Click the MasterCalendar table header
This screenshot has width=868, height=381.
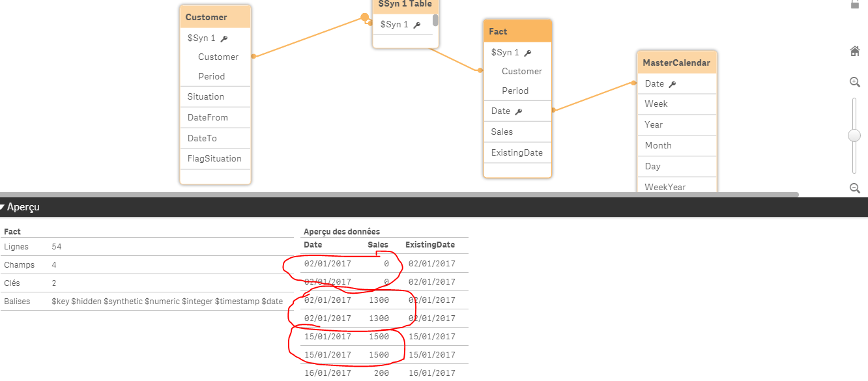coord(676,63)
